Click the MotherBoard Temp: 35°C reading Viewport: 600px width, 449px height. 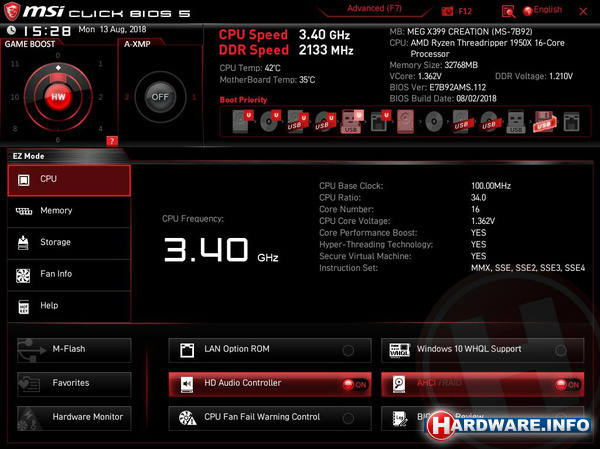coord(267,80)
